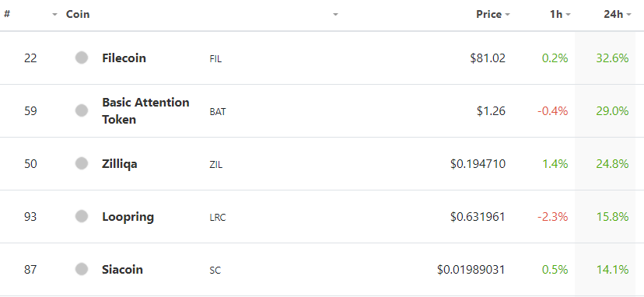This screenshot has width=644, height=297.
Task: Click the FIL ticker symbol
Action: pos(215,59)
